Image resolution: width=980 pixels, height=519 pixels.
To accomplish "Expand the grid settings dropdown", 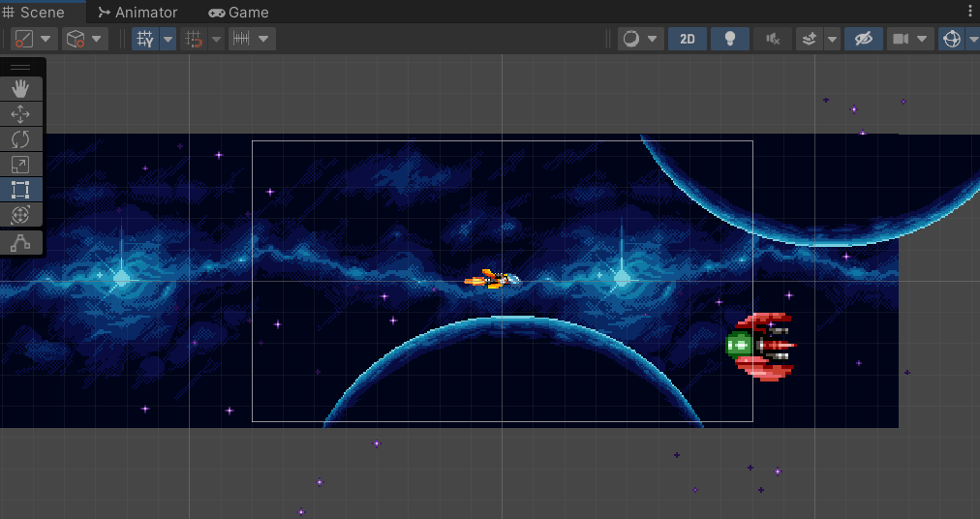I will [x=168, y=39].
